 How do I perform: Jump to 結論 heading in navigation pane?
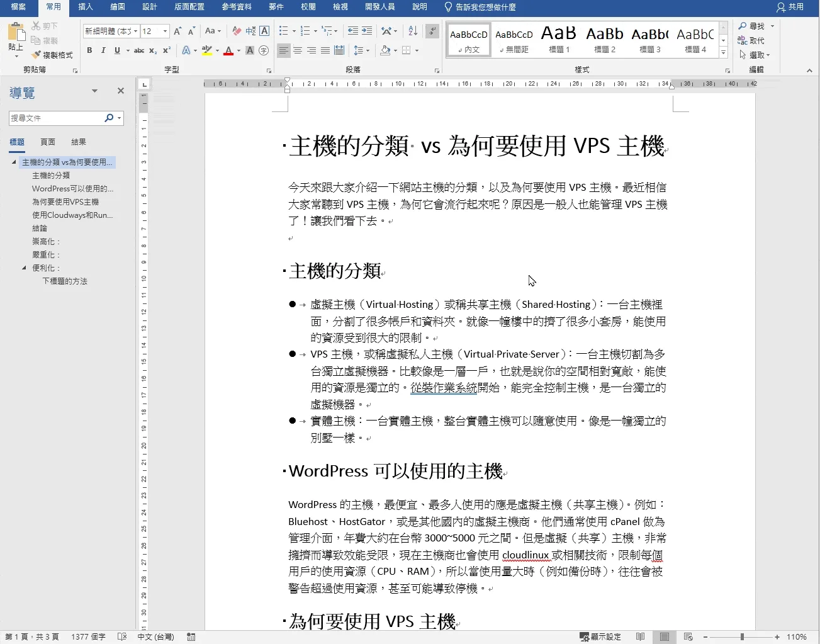[40, 229]
